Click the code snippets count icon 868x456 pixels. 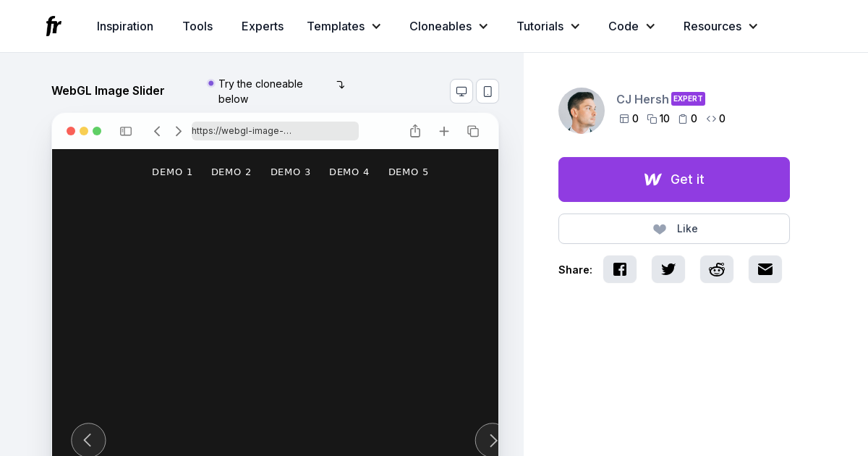(711, 119)
